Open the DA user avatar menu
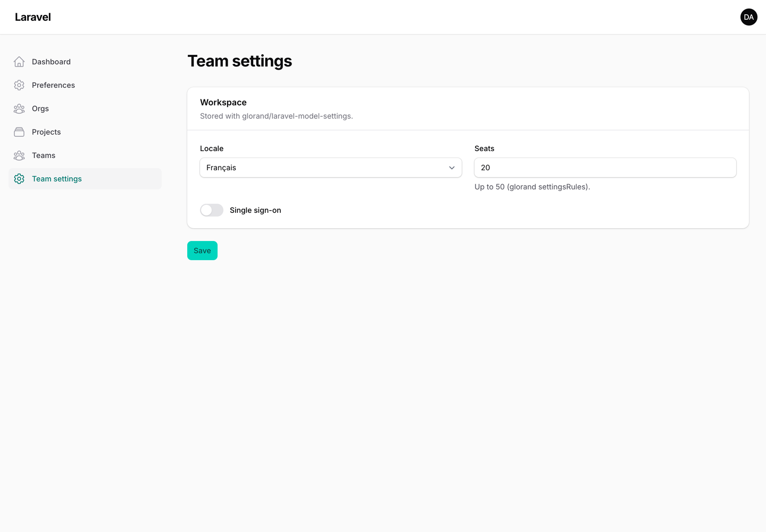This screenshot has width=766, height=532. 749,17
